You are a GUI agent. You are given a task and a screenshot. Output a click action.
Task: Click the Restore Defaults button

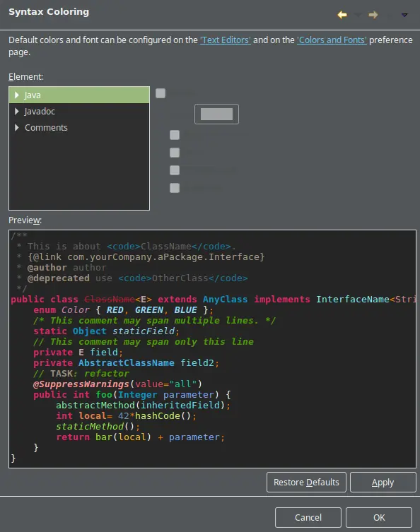pyautogui.click(x=306, y=482)
